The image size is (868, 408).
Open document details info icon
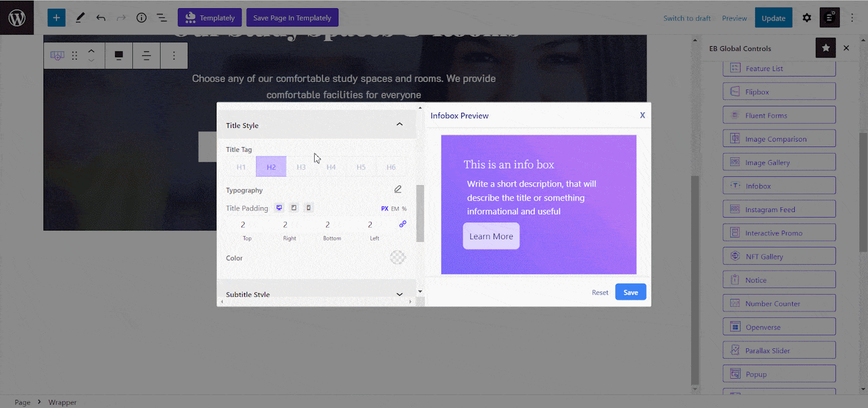[x=142, y=18]
